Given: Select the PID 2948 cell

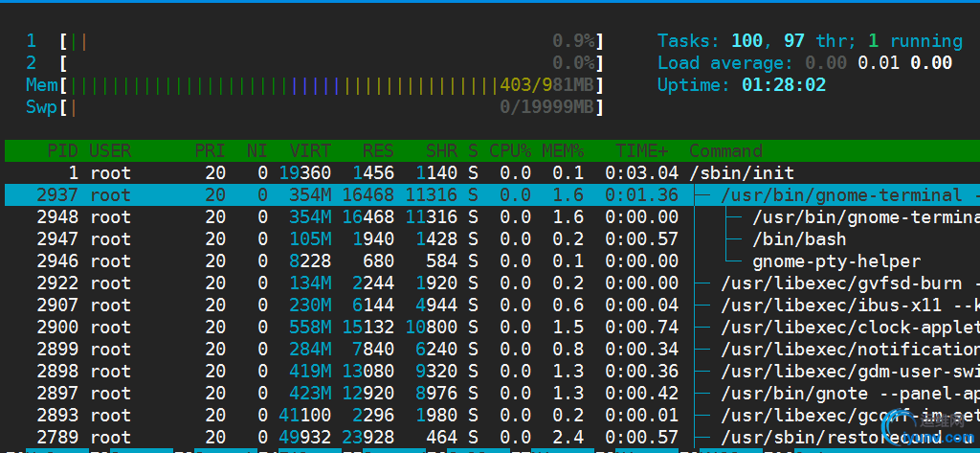Looking at the screenshot, I should (57, 217).
